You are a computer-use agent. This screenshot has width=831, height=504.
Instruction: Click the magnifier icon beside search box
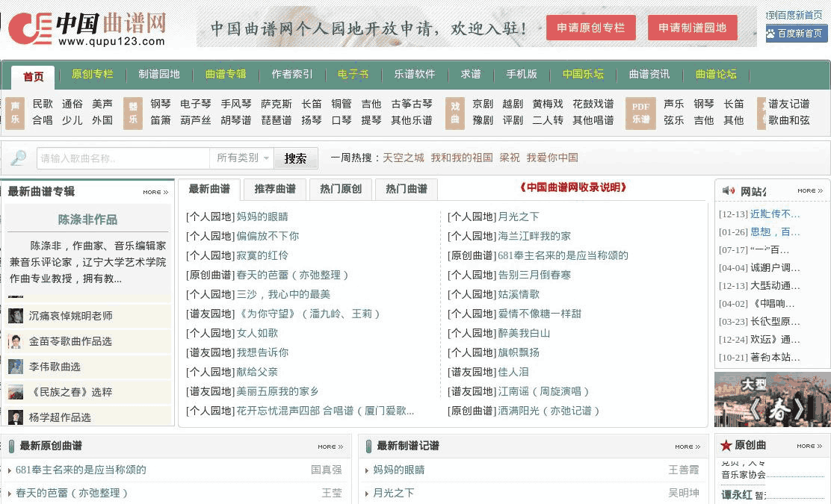(x=19, y=158)
